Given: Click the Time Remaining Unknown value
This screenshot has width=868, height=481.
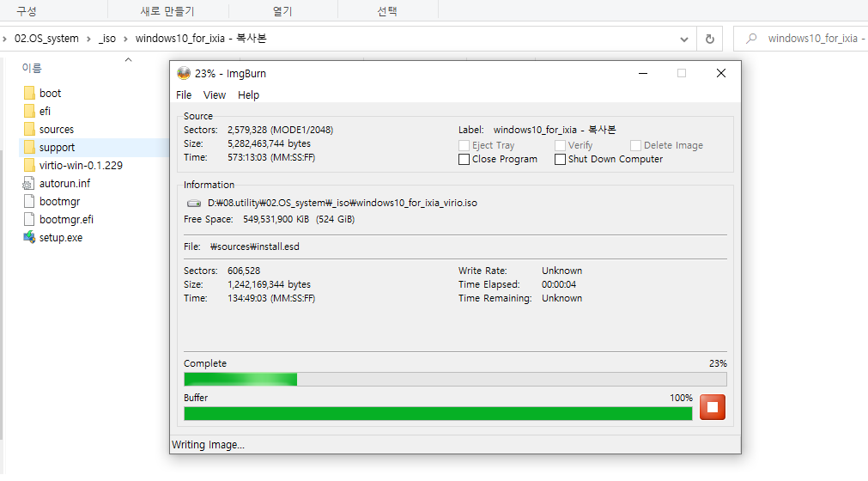Looking at the screenshot, I should (x=561, y=298).
